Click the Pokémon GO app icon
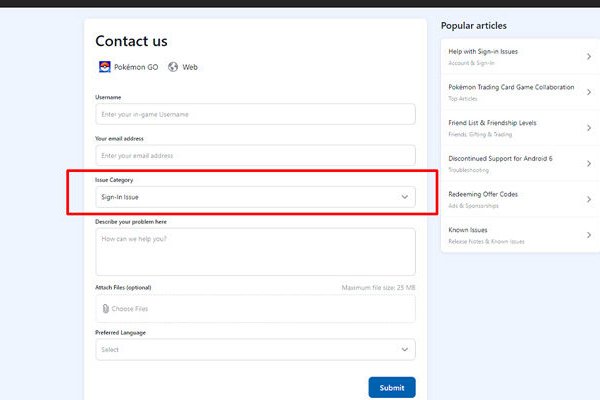600x400 pixels. click(x=104, y=67)
